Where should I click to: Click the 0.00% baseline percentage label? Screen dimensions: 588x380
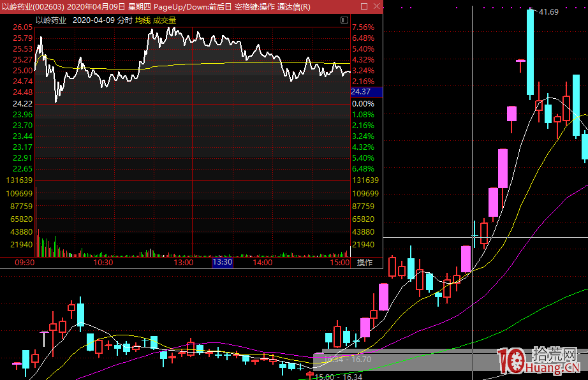pyautogui.click(x=363, y=103)
